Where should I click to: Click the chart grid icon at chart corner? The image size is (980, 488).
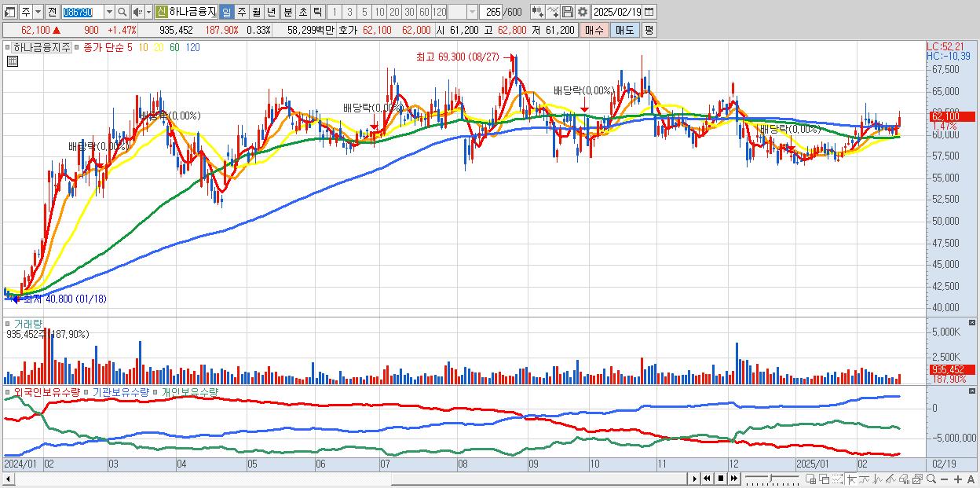click(x=11, y=61)
